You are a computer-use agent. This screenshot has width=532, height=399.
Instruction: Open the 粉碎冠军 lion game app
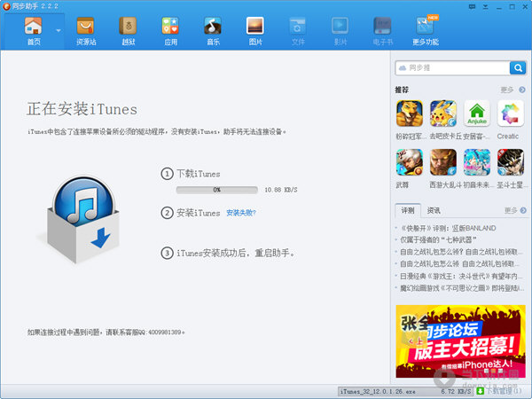[x=409, y=113]
